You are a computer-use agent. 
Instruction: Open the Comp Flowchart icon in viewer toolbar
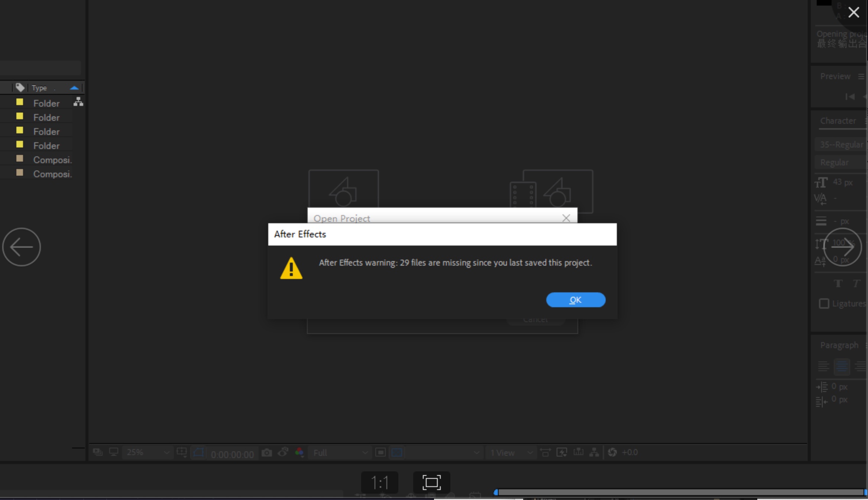[x=594, y=452]
